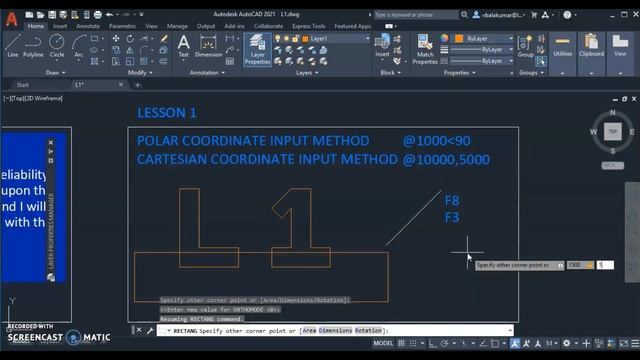Choose the Dimensions option in command line
Screen dimensions: 640x360
[x=335, y=331]
